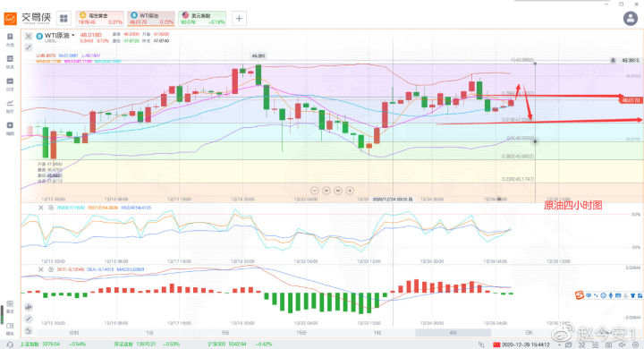Click the step-back round chart control
The image size is (644, 349).
point(326,191)
